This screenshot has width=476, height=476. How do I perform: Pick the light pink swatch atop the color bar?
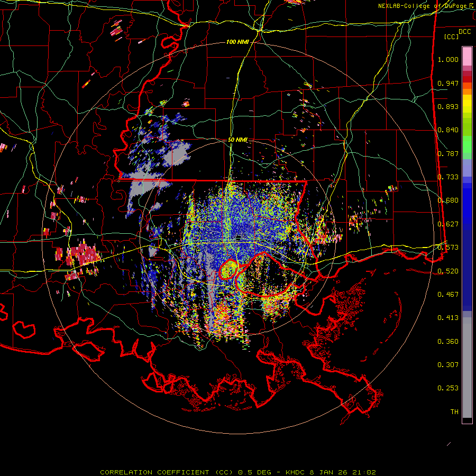[467, 56]
